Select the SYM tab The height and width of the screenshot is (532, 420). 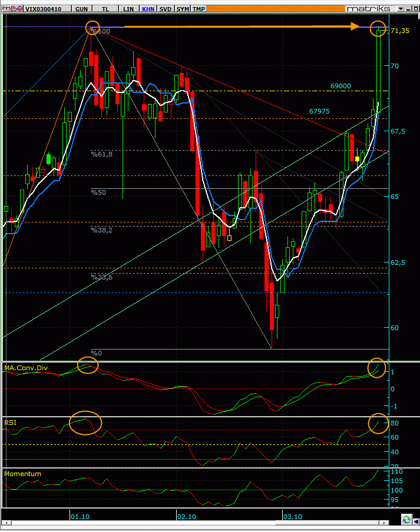[183, 9]
